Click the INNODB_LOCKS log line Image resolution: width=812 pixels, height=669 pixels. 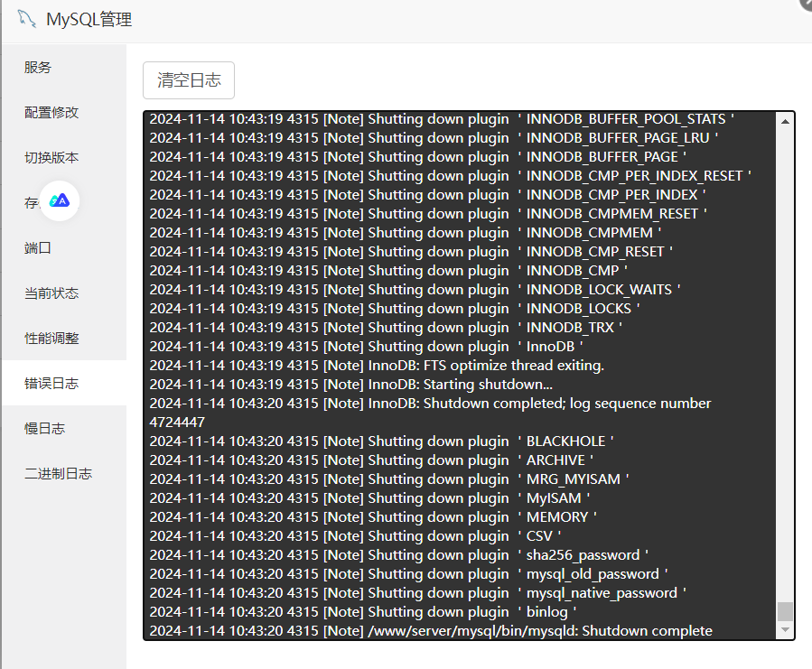(395, 308)
